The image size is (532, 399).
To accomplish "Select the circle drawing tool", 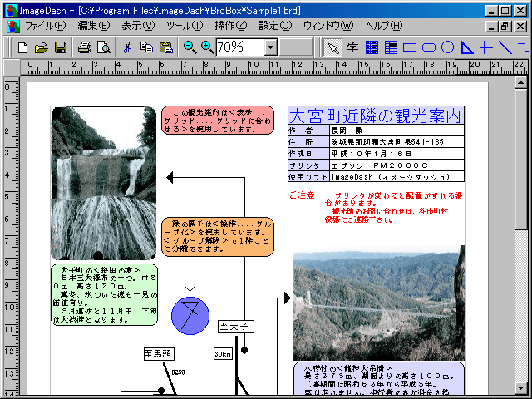I will [447, 47].
